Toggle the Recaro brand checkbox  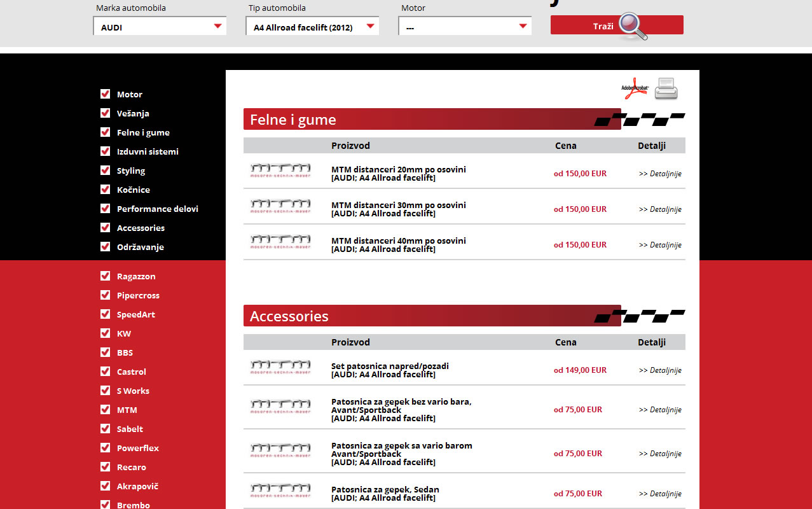tap(106, 467)
